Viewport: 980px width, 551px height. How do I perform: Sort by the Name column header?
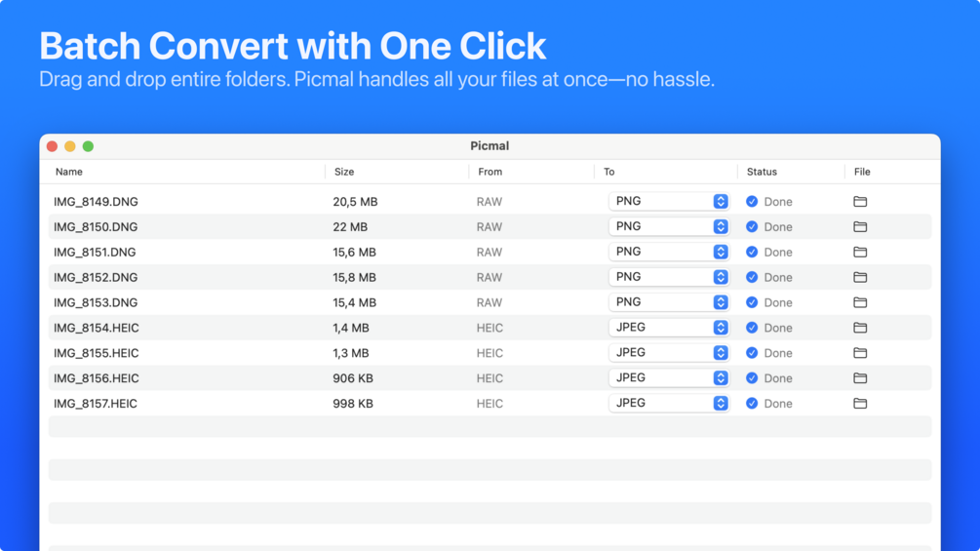coord(69,172)
